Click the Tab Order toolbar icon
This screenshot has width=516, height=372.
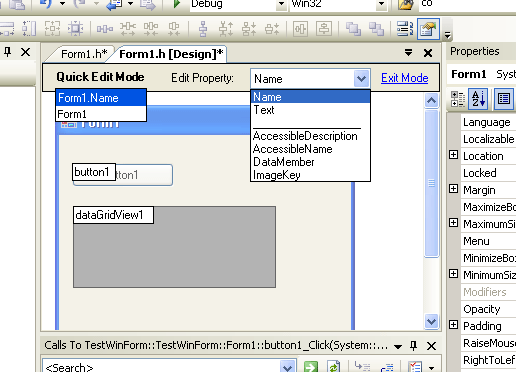coord(405,29)
